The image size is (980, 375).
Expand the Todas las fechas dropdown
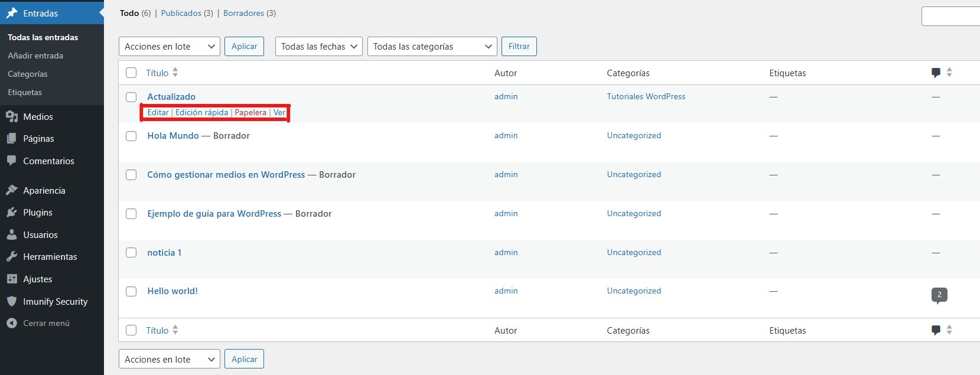point(318,47)
